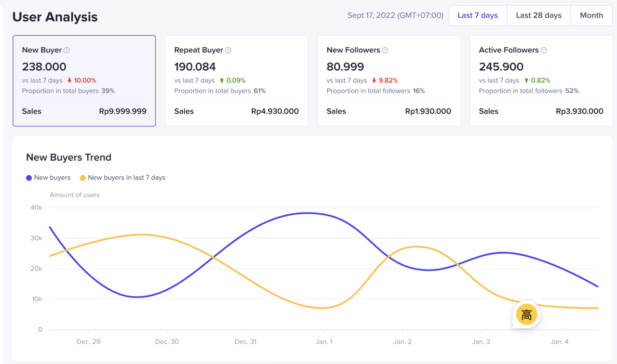Image resolution: width=617 pixels, height=364 pixels.
Task: Click the Jan. 1 label on chart axis
Action: pos(324,342)
